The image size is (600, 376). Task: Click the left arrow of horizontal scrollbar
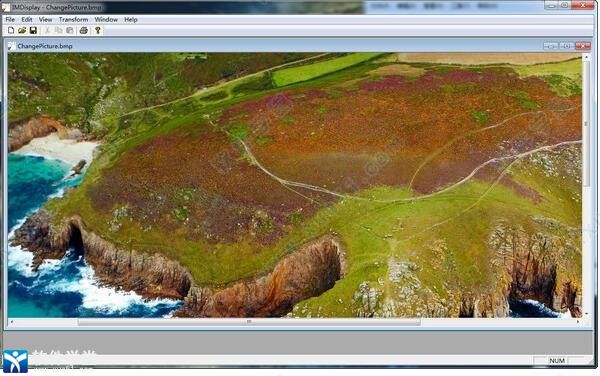[11, 322]
